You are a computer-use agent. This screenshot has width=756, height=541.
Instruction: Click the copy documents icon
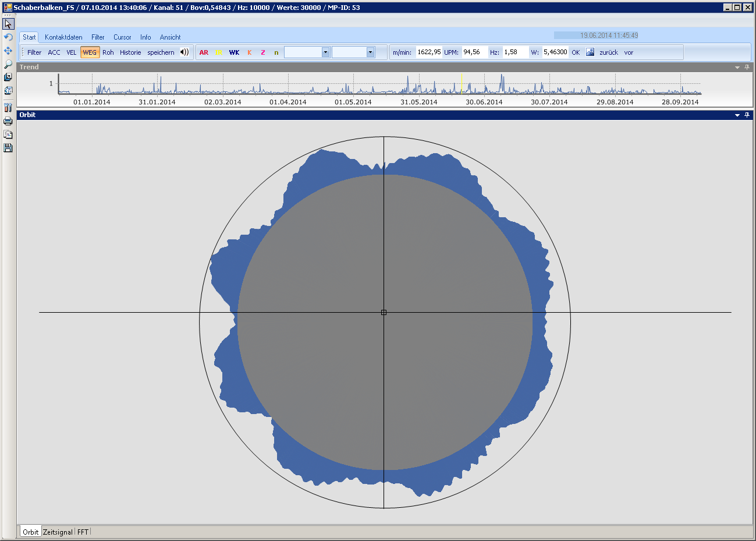(8, 135)
